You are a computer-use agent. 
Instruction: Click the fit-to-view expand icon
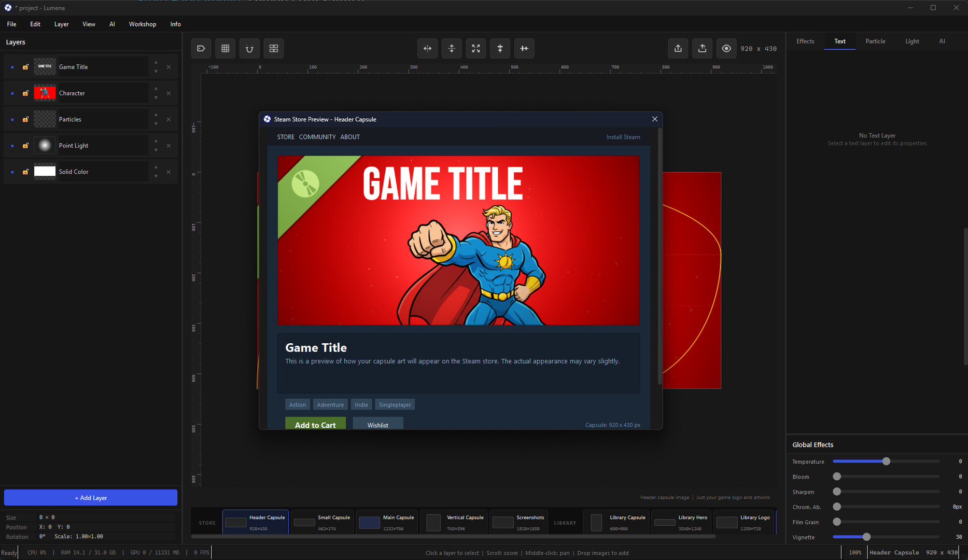(476, 48)
